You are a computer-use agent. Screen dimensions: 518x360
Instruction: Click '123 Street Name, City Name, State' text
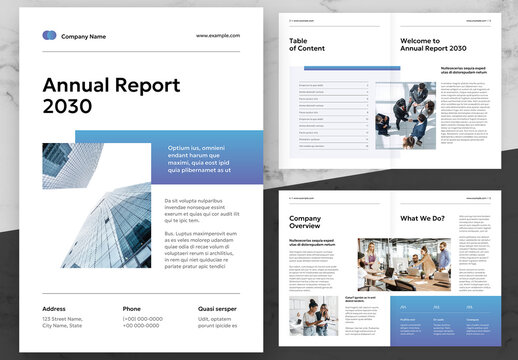coord(62,322)
